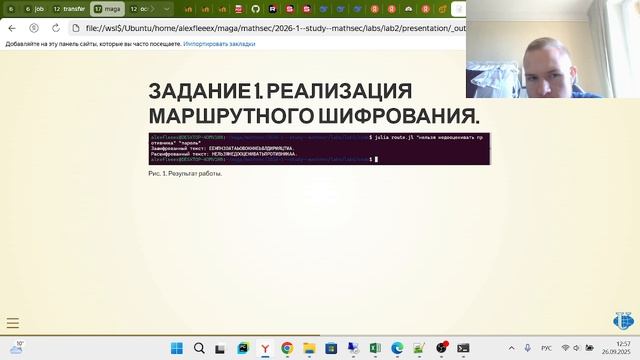Follow the Импортировать закладки link
This screenshot has width=640, height=360.
219,44
